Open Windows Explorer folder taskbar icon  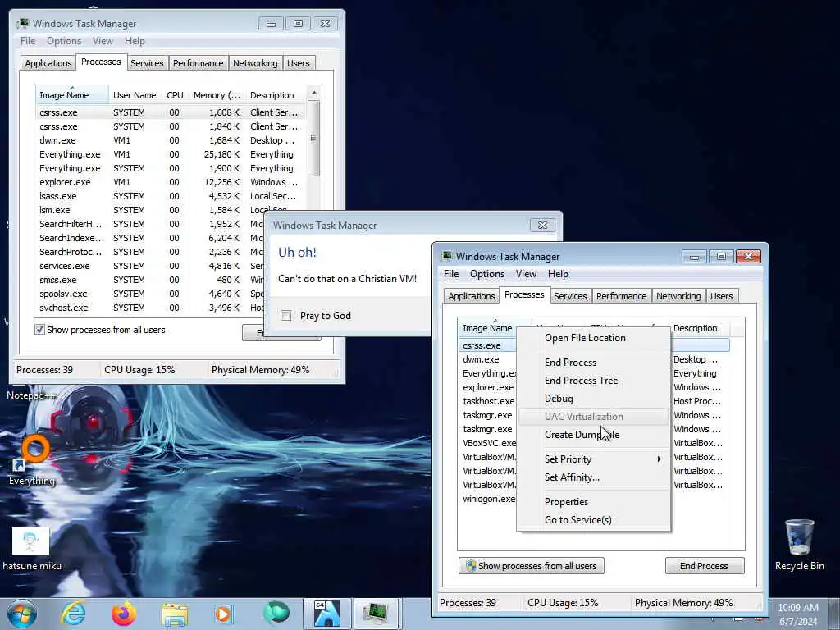174,614
